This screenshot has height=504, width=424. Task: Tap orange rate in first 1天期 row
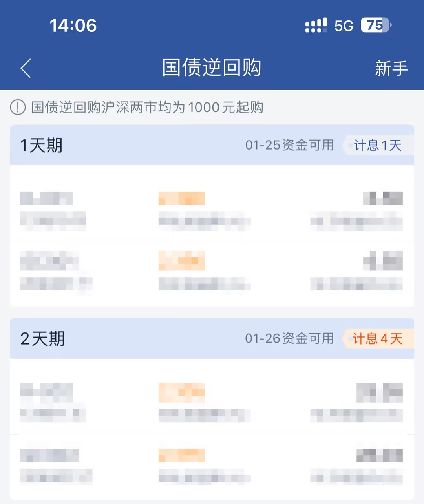tap(181, 198)
